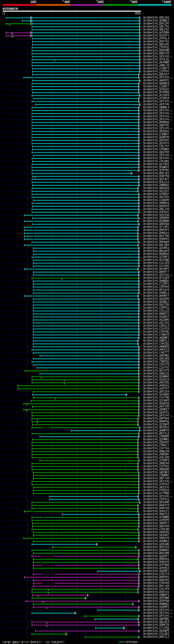174x644 pixels.
Task: Select the UniRef100_B9F544 label
Action: 156,418
